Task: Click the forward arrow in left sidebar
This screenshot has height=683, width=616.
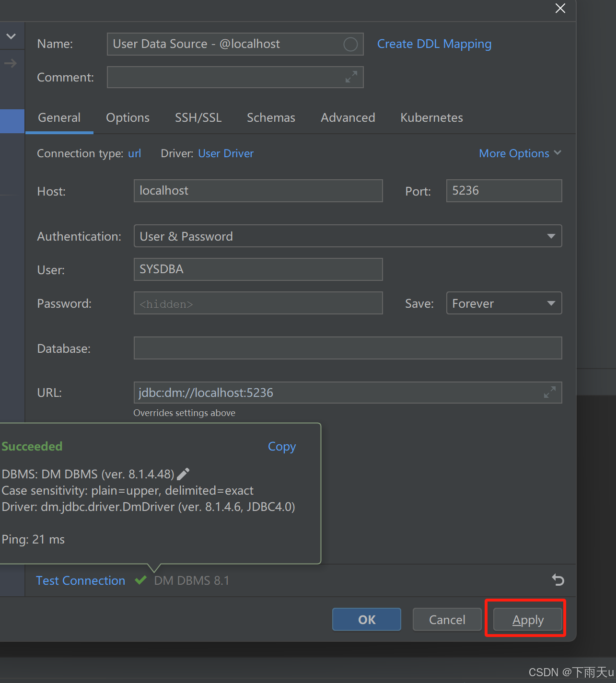Action: (11, 63)
